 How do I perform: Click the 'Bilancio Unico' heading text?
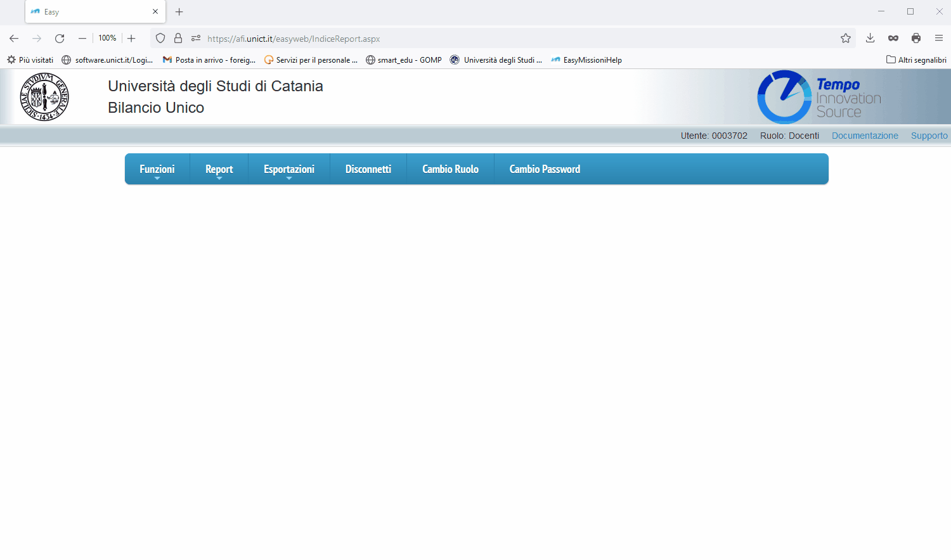click(156, 108)
